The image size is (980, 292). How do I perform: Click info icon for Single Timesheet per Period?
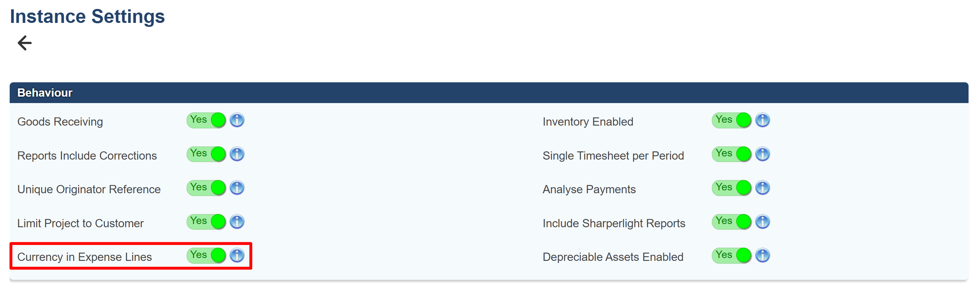click(762, 154)
